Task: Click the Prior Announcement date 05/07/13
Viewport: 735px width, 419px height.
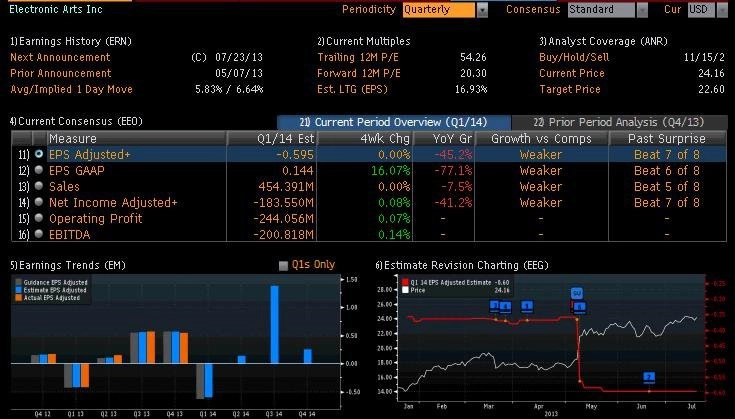Action: (x=239, y=73)
